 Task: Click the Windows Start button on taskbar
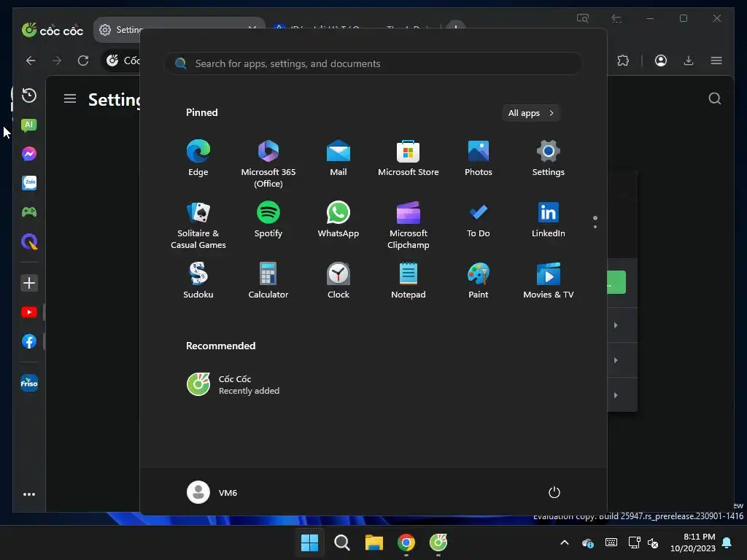[309, 542]
